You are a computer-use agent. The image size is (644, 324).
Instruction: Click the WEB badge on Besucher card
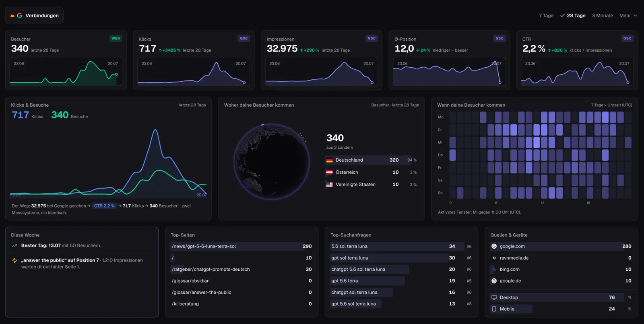point(116,38)
